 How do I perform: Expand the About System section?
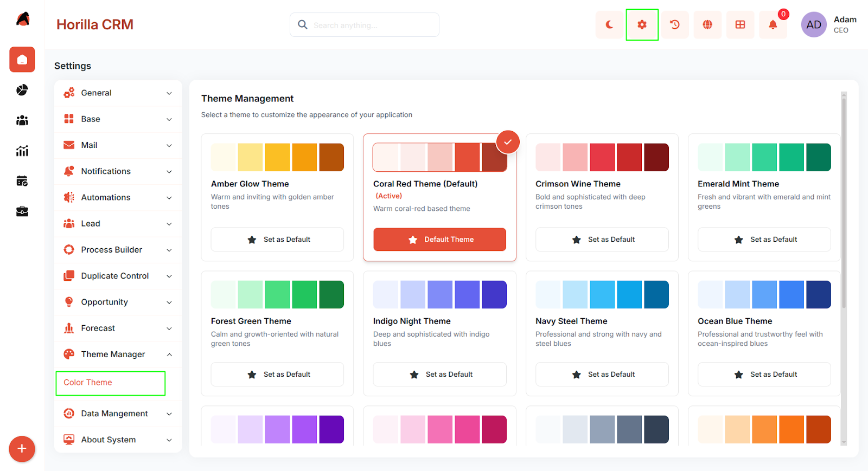tap(118, 440)
